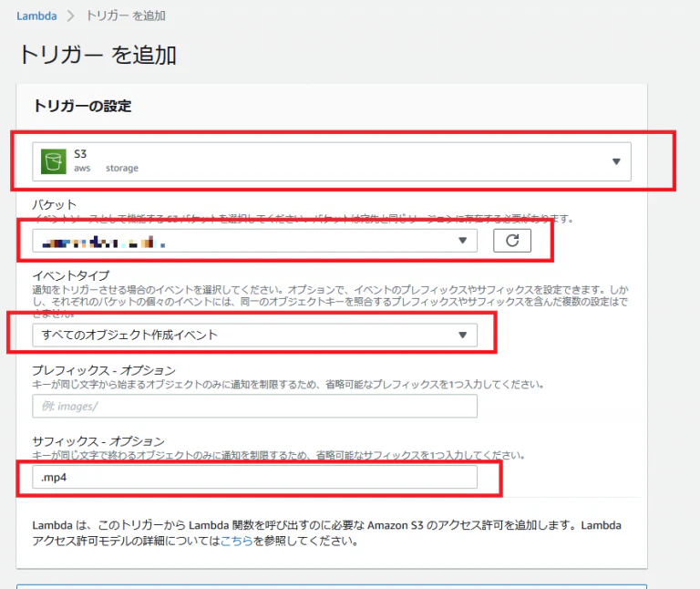Click the サフィックス - オプション label

pyautogui.click(x=98, y=441)
